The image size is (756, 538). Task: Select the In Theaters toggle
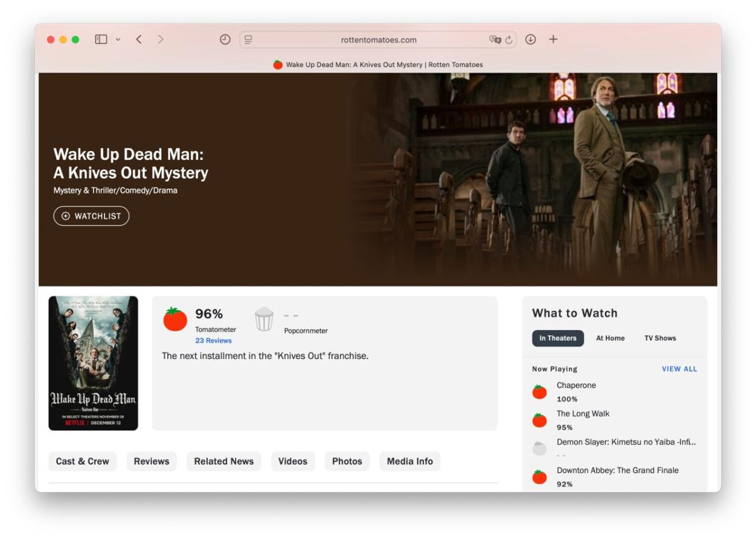[558, 338]
